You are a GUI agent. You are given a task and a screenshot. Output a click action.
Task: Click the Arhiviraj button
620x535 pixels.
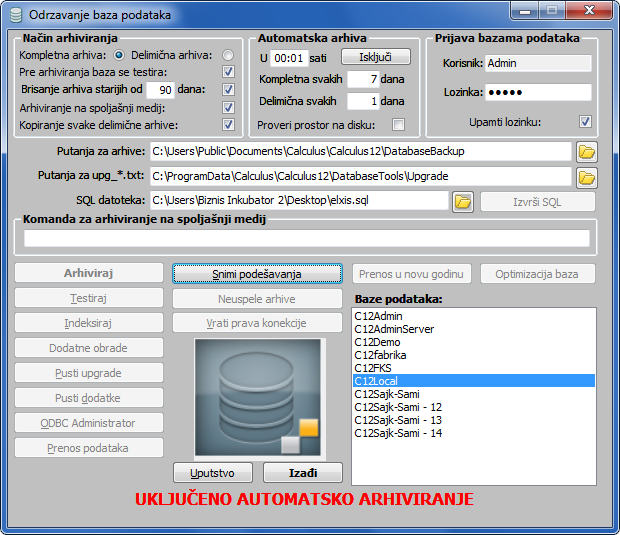(89, 273)
